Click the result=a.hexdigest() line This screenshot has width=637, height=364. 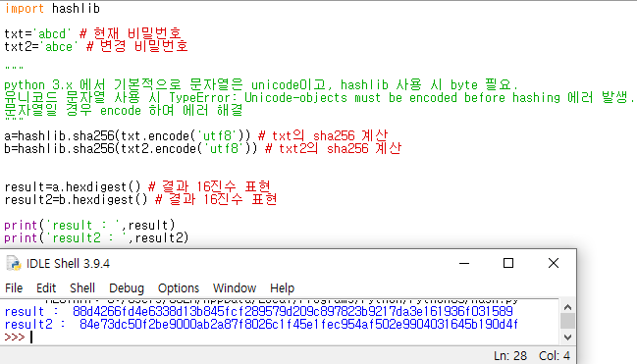coord(137,186)
